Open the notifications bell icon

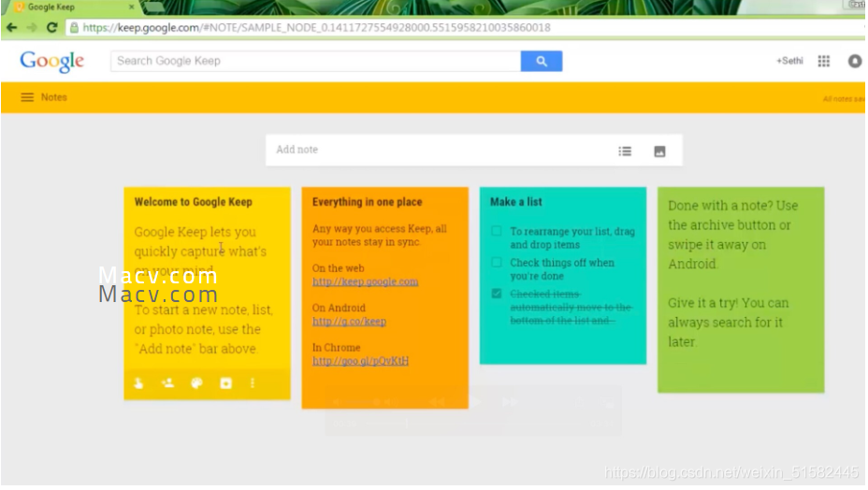click(x=854, y=61)
